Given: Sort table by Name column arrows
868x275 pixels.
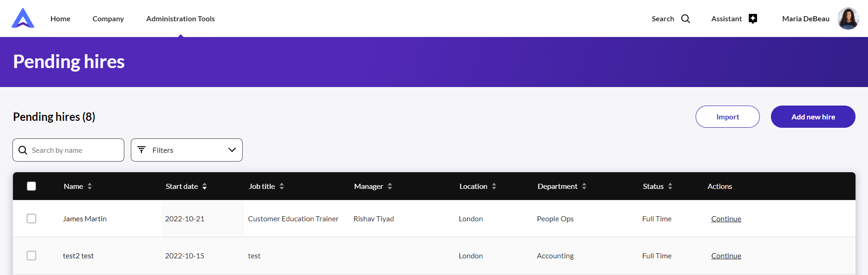Looking at the screenshot, I should point(90,187).
